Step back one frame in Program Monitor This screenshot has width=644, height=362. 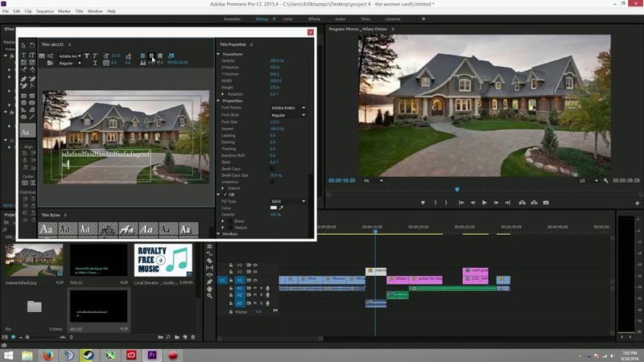point(473,203)
